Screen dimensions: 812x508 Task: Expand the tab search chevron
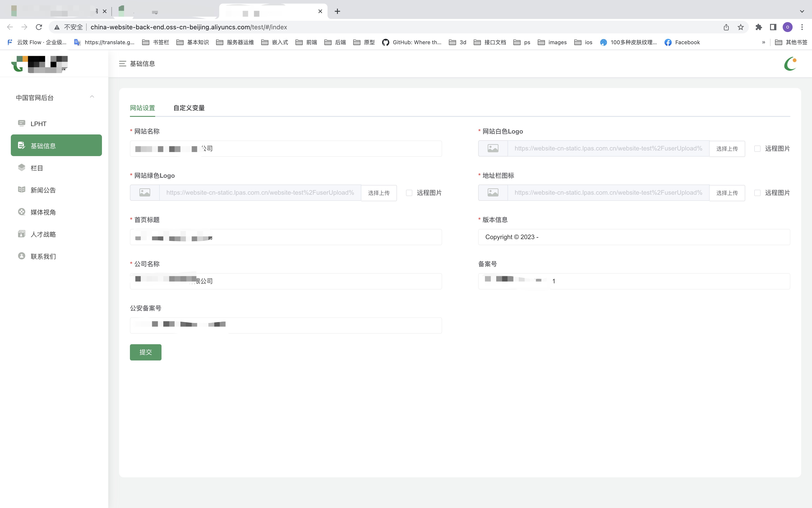point(802,12)
